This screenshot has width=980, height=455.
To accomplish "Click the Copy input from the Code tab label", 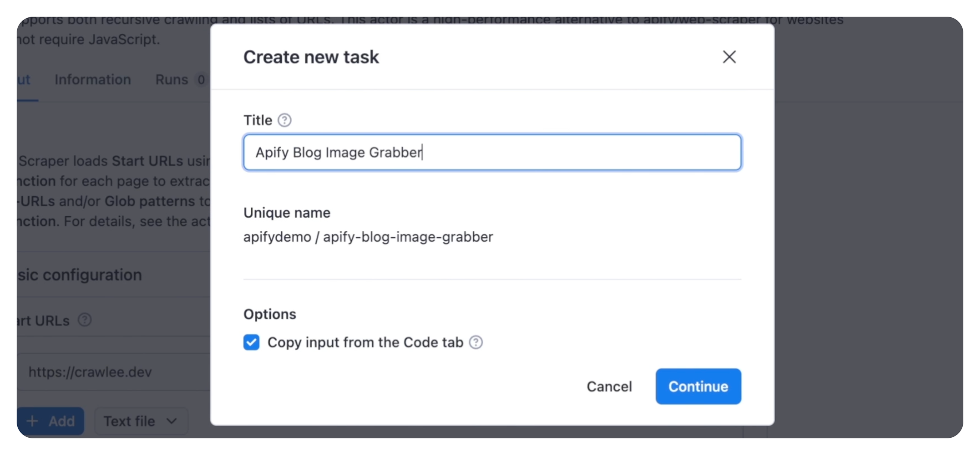I will (365, 342).
